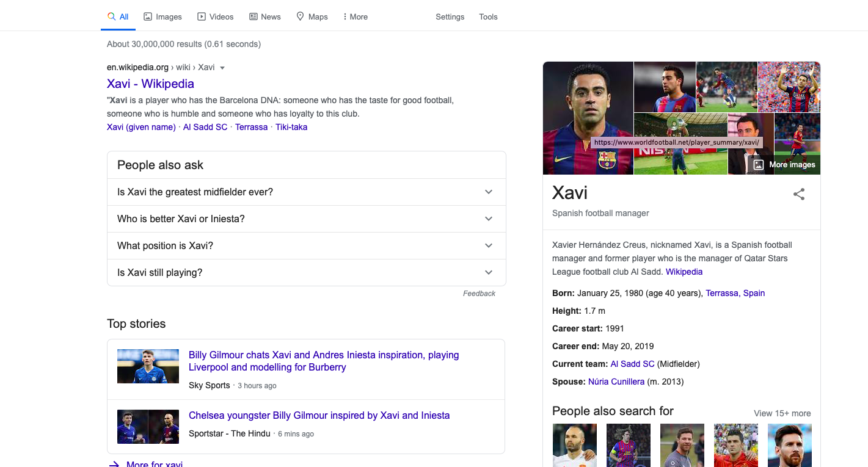868x467 pixels.
Task: Click the Maps tab pin icon
Action: pos(301,16)
